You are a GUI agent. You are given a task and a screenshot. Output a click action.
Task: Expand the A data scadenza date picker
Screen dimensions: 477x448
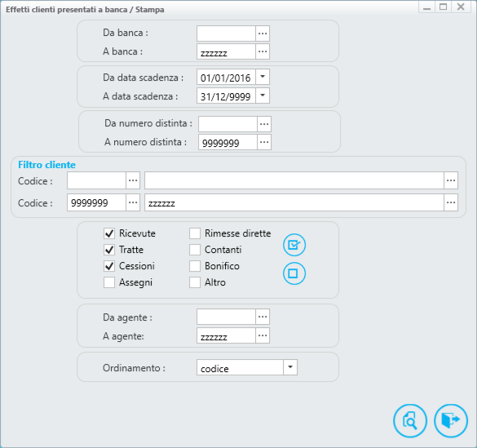[263, 95]
